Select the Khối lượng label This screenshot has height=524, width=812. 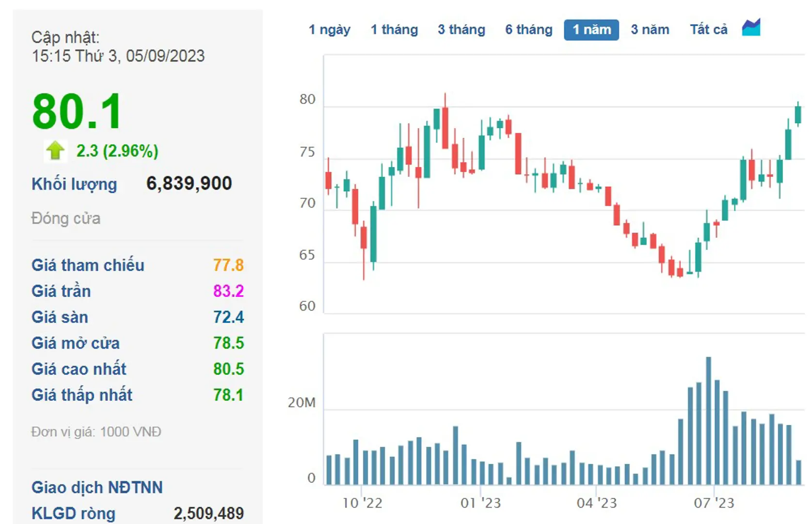point(74,184)
